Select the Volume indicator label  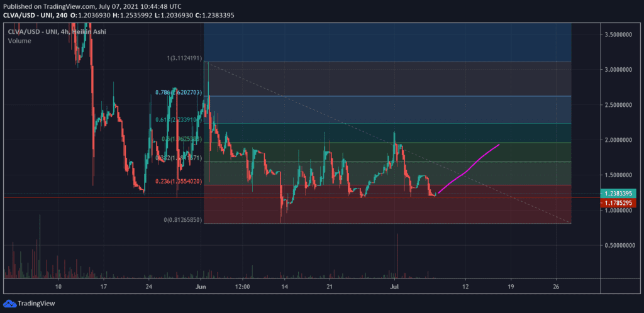(x=19, y=41)
